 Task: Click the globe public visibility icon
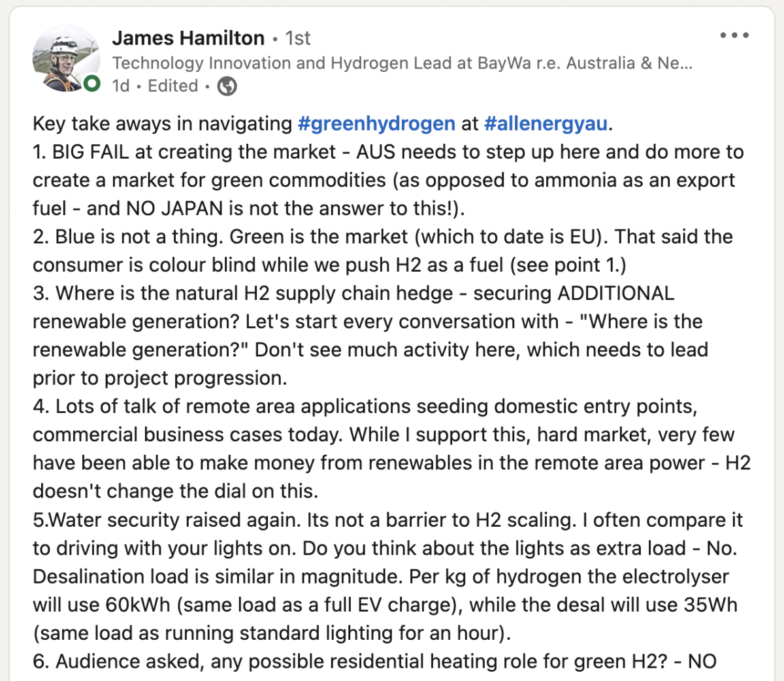(227, 86)
